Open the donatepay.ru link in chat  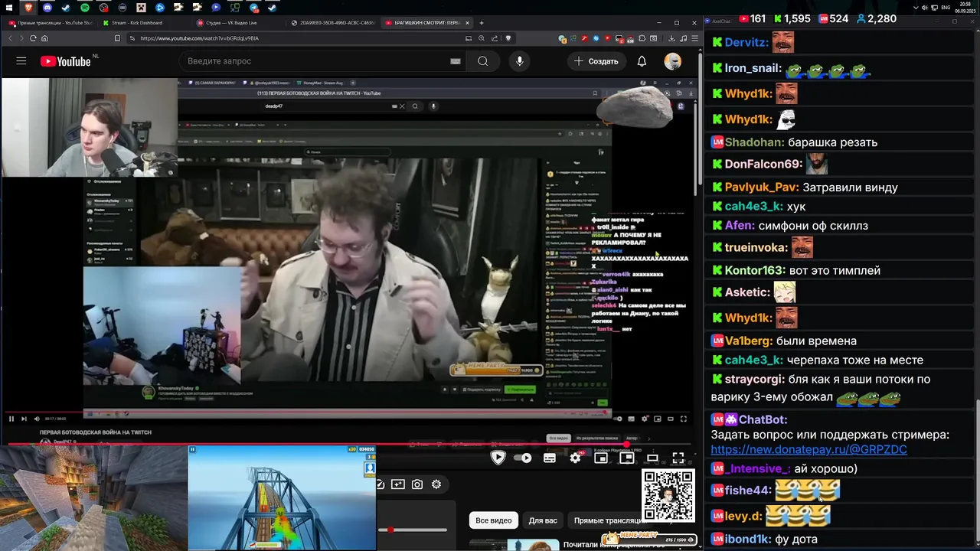[x=808, y=450]
